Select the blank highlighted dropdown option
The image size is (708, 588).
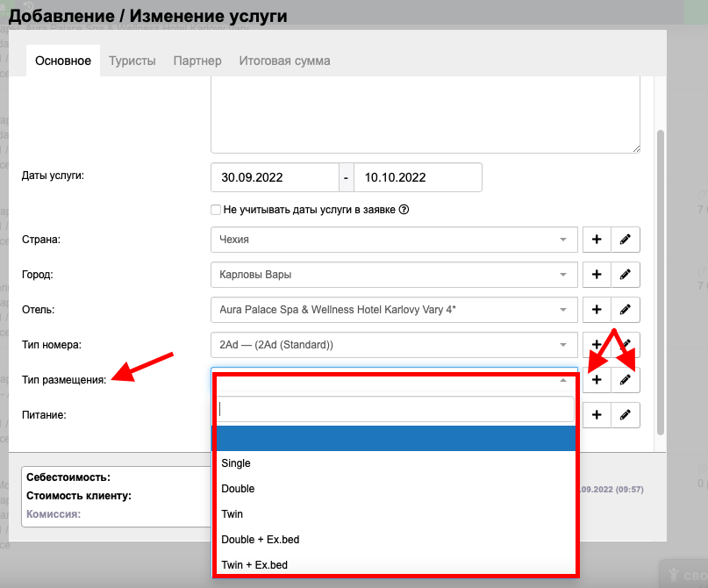click(x=396, y=438)
